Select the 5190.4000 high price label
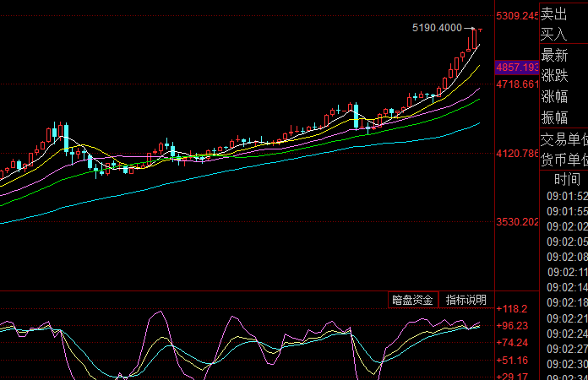 (437, 28)
